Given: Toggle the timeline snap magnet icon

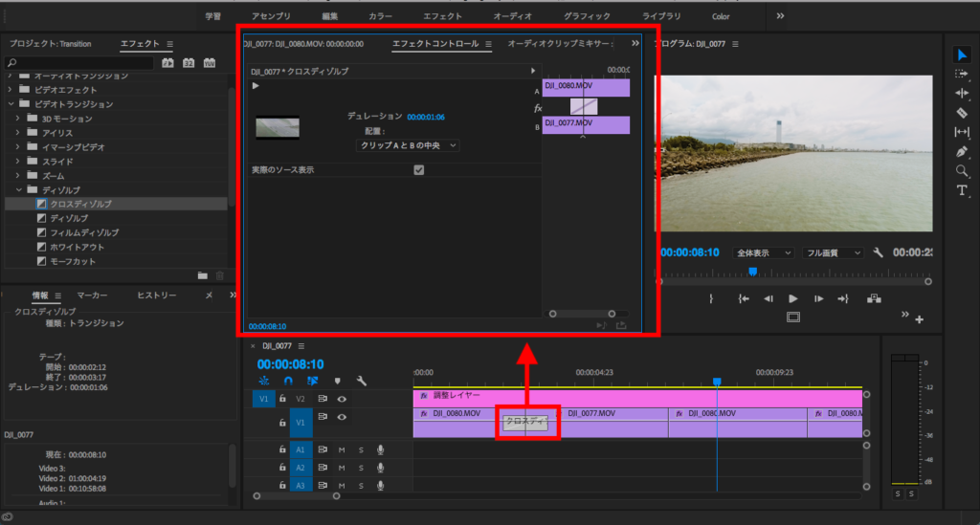Looking at the screenshot, I should [288, 380].
